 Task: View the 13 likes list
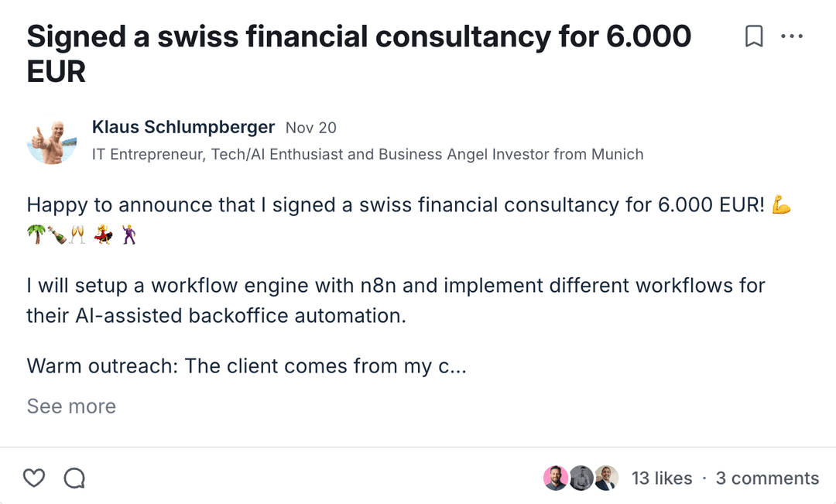pyautogui.click(x=662, y=478)
